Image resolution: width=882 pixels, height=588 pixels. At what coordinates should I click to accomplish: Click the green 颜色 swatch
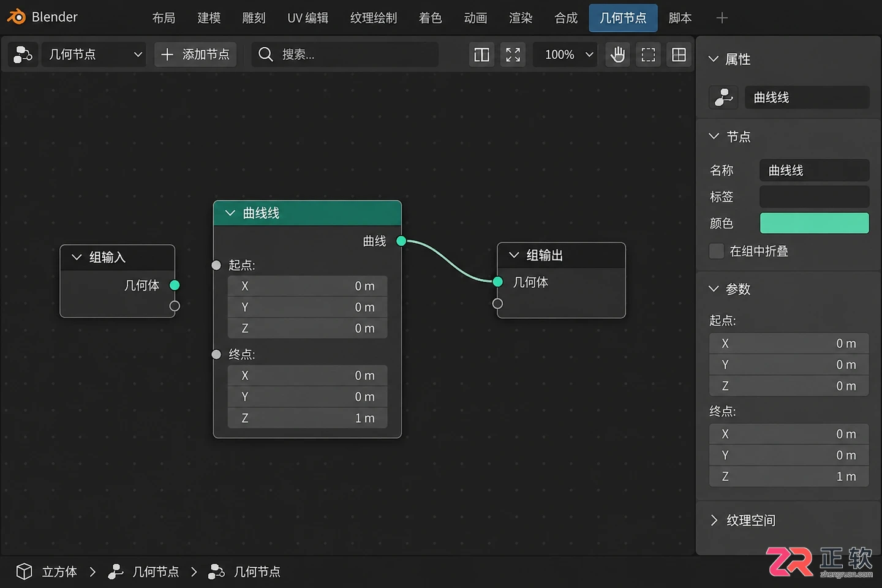click(x=814, y=223)
